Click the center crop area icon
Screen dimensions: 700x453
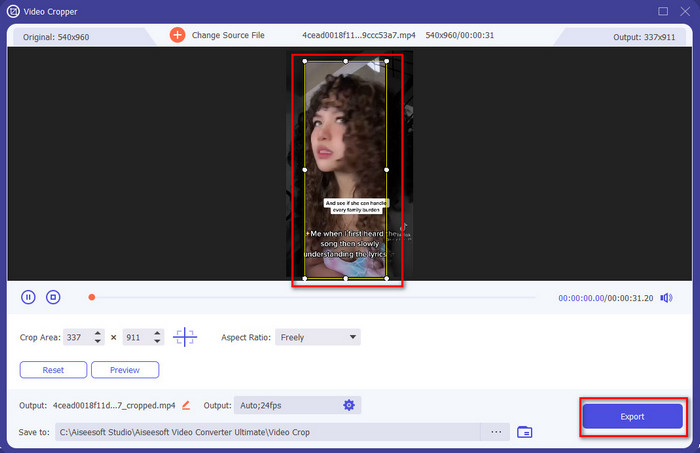click(186, 337)
